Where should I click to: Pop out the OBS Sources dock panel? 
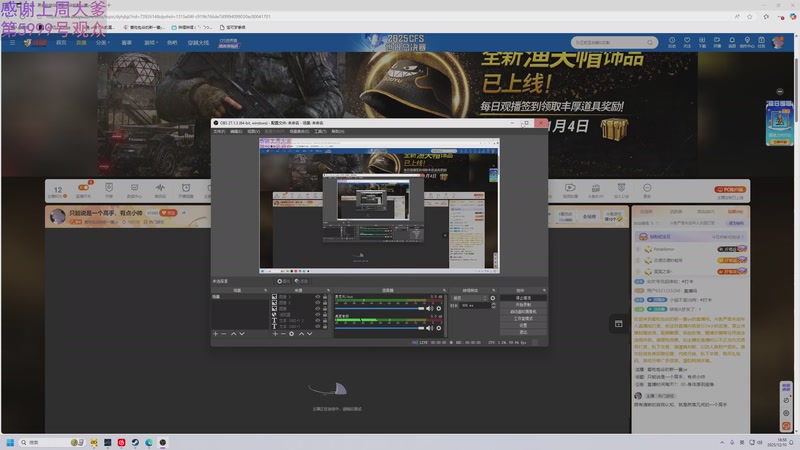[x=329, y=290]
